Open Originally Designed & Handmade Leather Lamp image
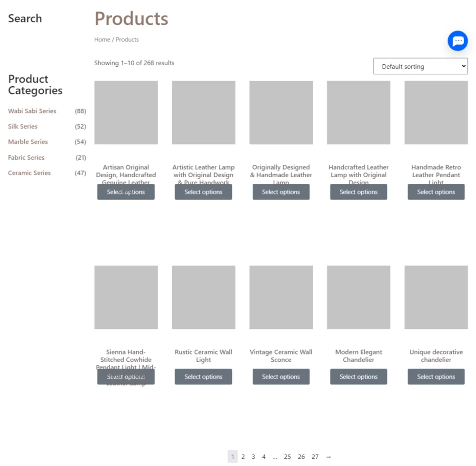Viewport: 476px width, 466px height. [281, 112]
